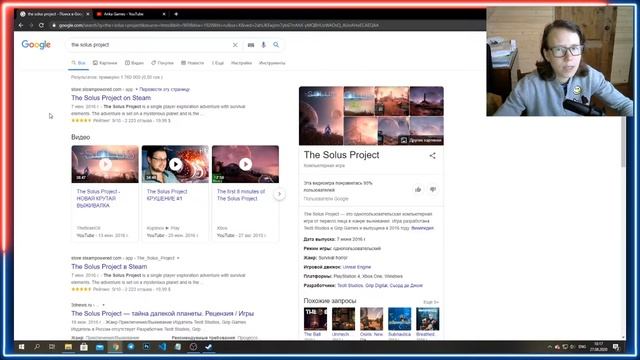Open Subnautica similar query thumbnail
The image size is (640, 360).
[x=400, y=319]
